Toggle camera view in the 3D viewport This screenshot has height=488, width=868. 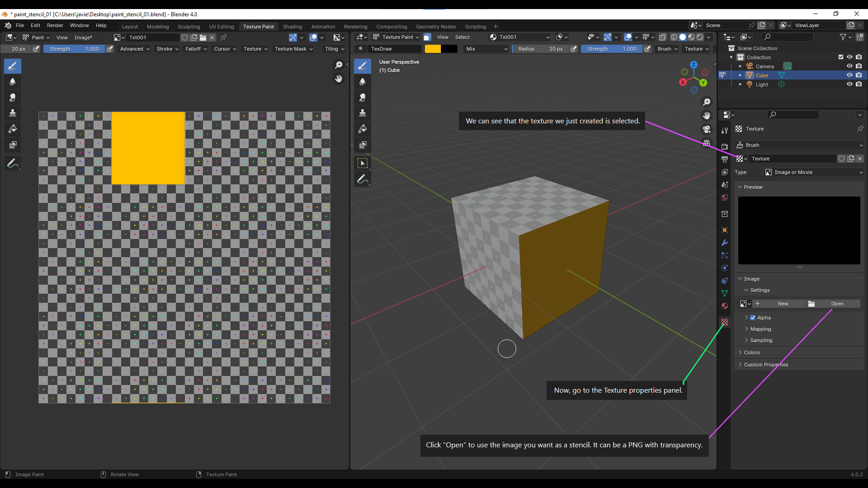click(707, 129)
